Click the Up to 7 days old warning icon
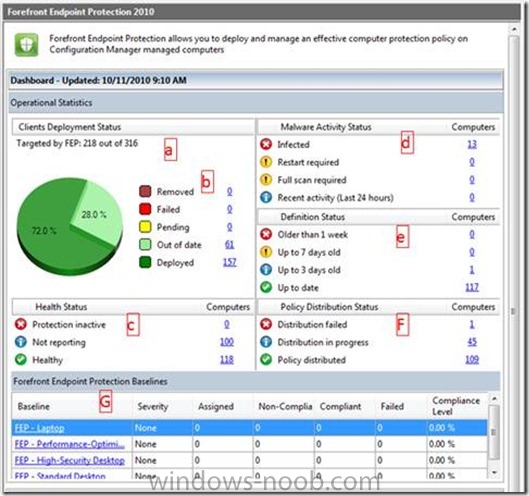 click(266, 252)
